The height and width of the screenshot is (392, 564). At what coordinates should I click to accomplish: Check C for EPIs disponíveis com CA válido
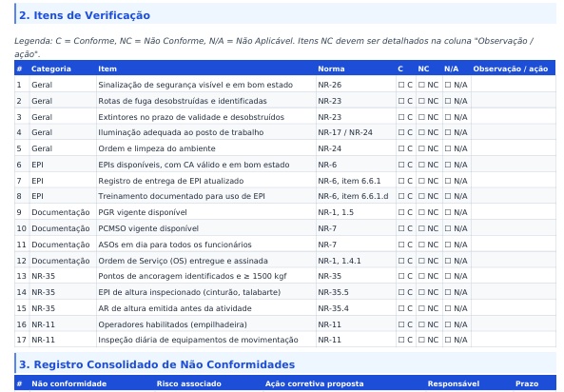coord(401,165)
